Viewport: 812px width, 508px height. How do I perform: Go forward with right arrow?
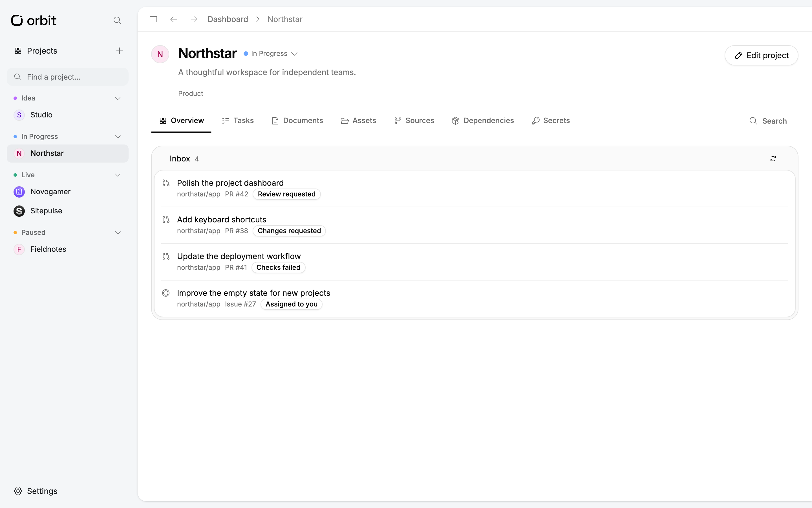point(194,19)
